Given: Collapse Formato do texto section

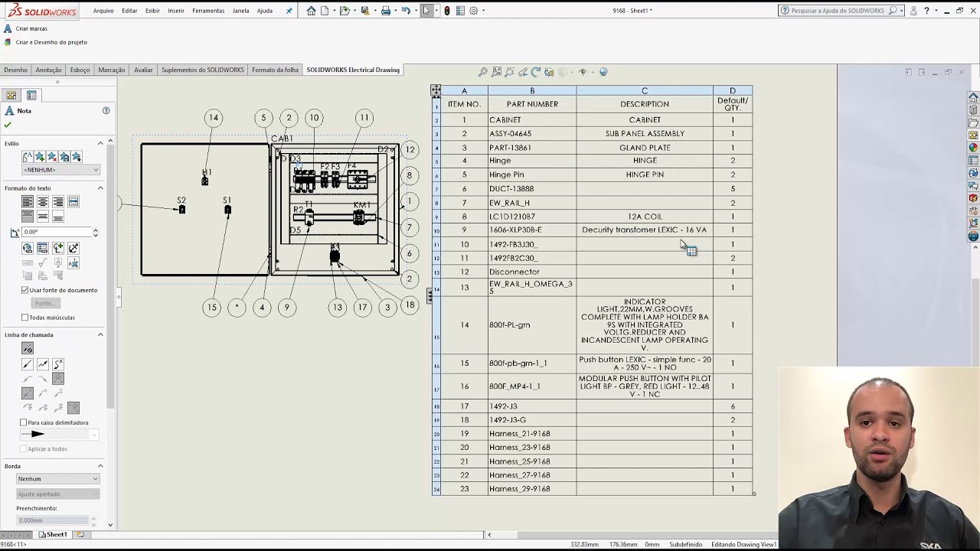Looking at the screenshot, I should pyautogui.click(x=100, y=188).
